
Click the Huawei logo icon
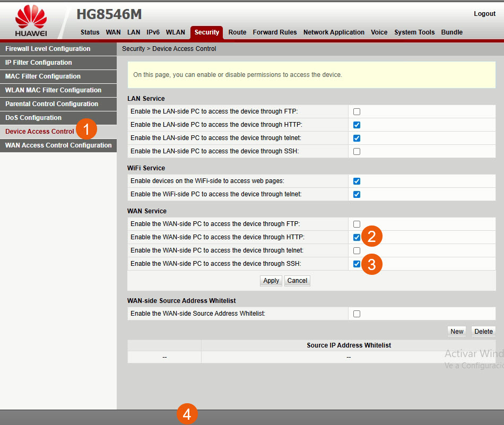[x=31, y=21]
